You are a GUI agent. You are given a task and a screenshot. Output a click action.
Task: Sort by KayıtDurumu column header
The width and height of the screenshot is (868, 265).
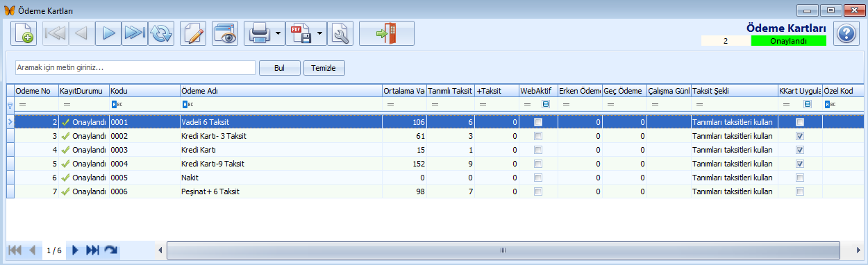pos(83,91)
